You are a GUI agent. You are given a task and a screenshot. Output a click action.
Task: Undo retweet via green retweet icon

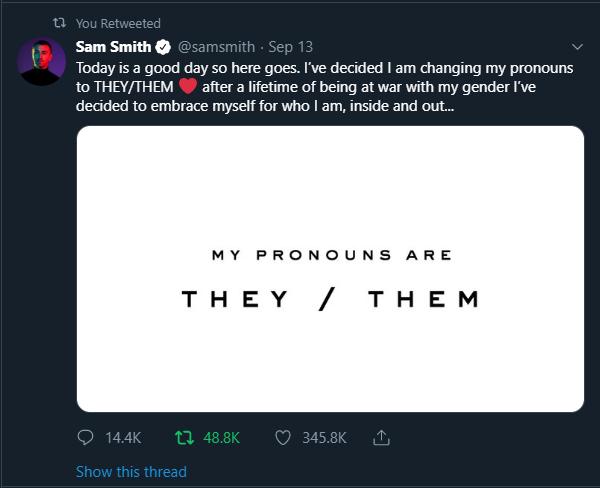point(184,437)
